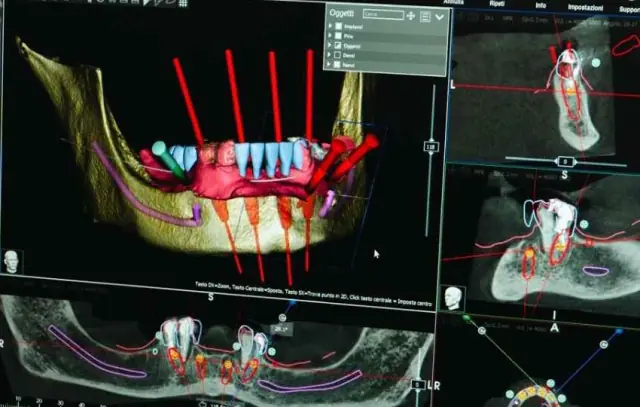Viewport: 640px width, 407px height.
Task: Toggle the Nervi checkbox
Action: [x=337, y=64]
